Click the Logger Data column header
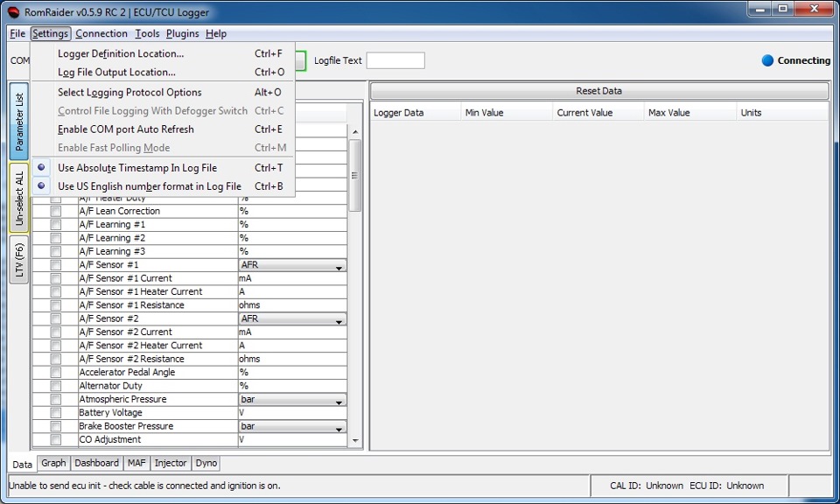Image resolution: width=840 pixels, height=504 pixels. click(416, 113)
